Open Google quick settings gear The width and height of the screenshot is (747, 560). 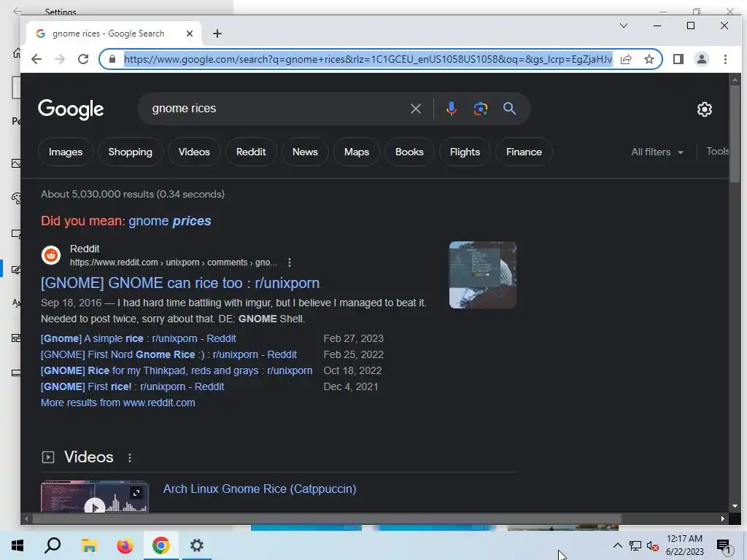(704, 109)
